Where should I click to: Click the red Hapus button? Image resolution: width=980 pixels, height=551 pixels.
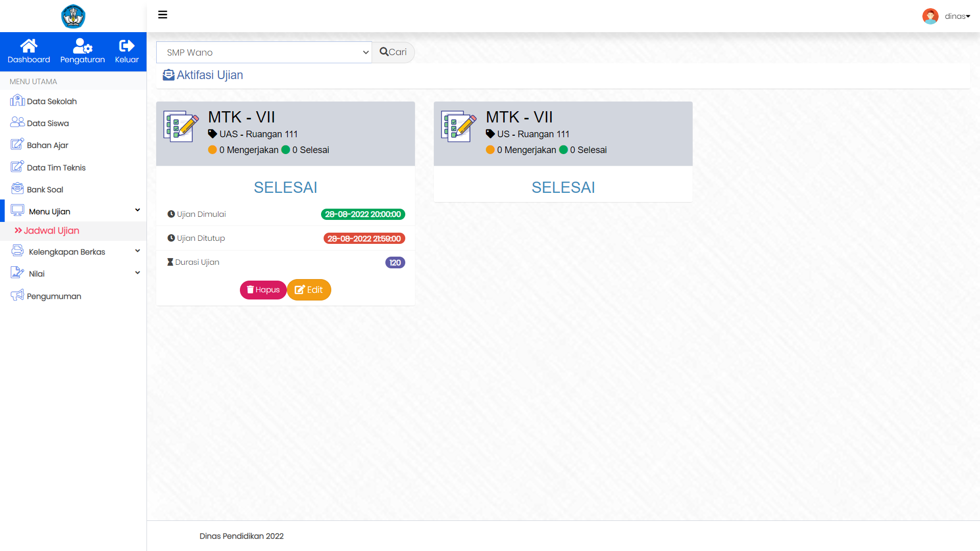click(x=263, y=290)
